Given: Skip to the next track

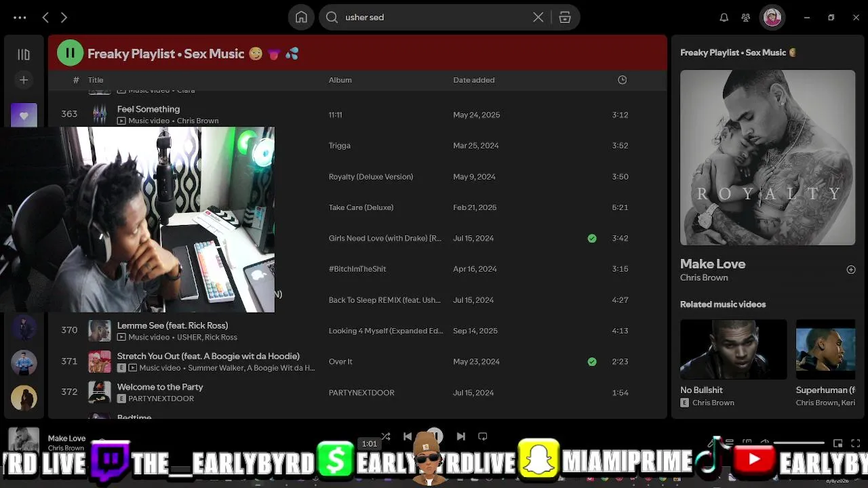Looking at the screenshot, I should pos(461,436).
